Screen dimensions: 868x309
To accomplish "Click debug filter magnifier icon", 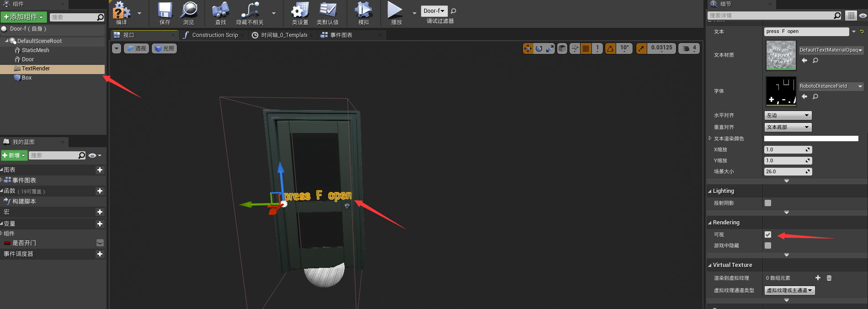I will click(x=453, y=11).
